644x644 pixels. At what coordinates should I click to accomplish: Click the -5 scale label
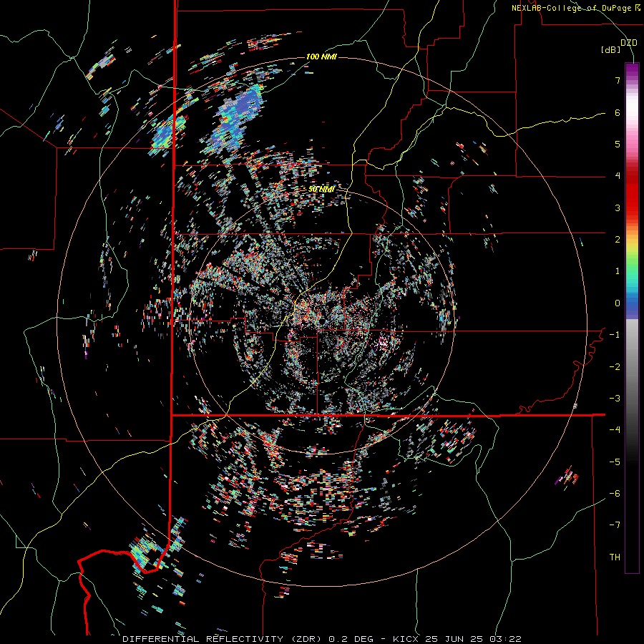(615, 462)
